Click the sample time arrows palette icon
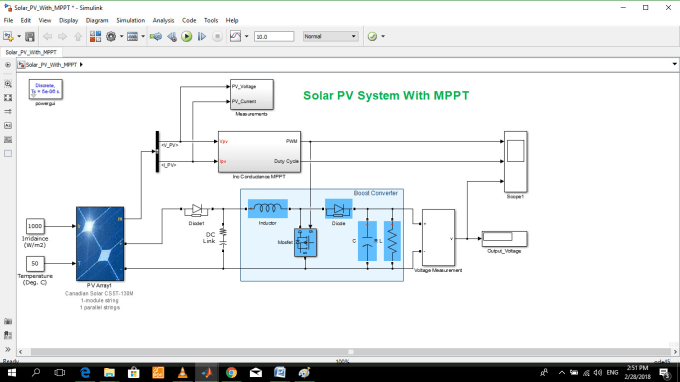The height and width of the screenshot is (382, 680). pos(8,111)
